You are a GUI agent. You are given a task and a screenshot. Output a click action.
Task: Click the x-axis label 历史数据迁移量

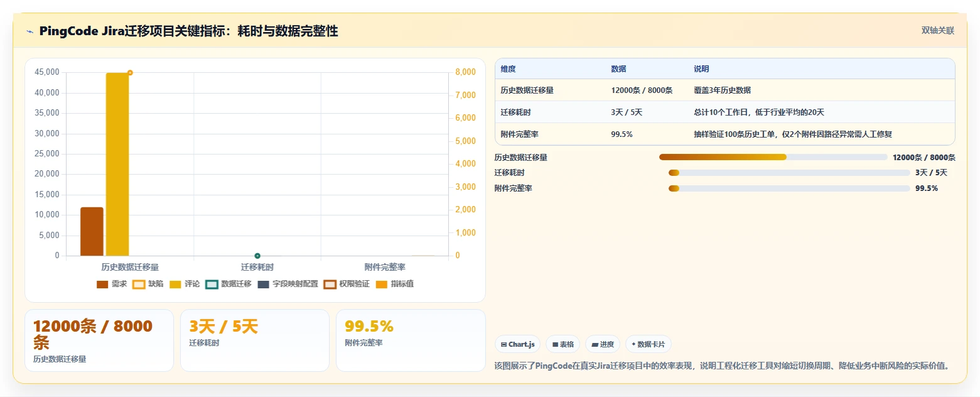tap(130, 268)
